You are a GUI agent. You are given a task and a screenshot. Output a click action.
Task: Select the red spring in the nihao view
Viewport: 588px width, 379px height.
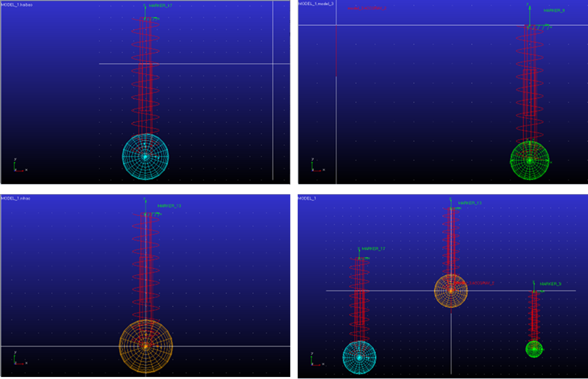145,266
